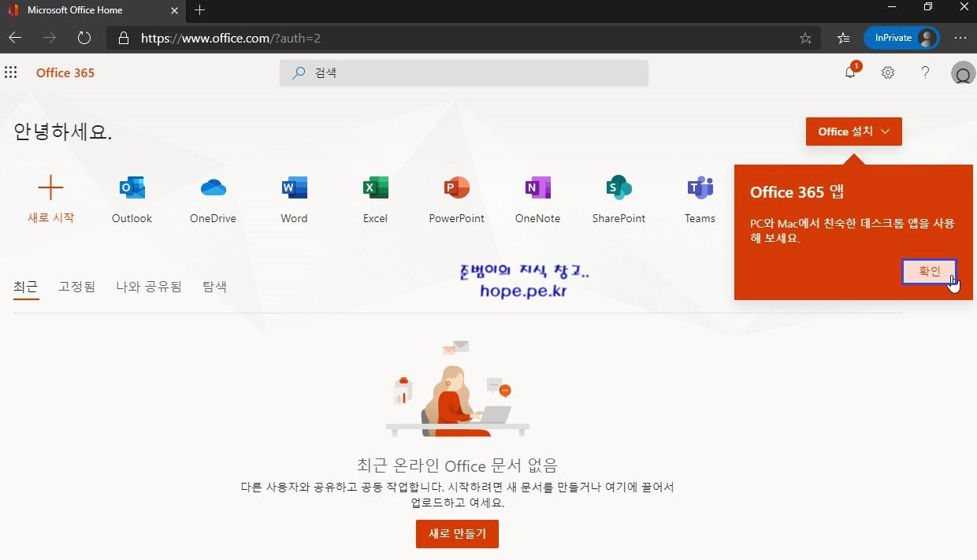Open the app launcher waffle icon
The image size is (977, 560).
click(x=11, y=72)
